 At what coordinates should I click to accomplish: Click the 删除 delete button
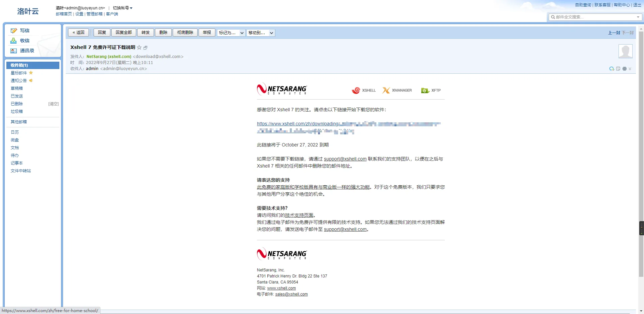tap(163, 33)
